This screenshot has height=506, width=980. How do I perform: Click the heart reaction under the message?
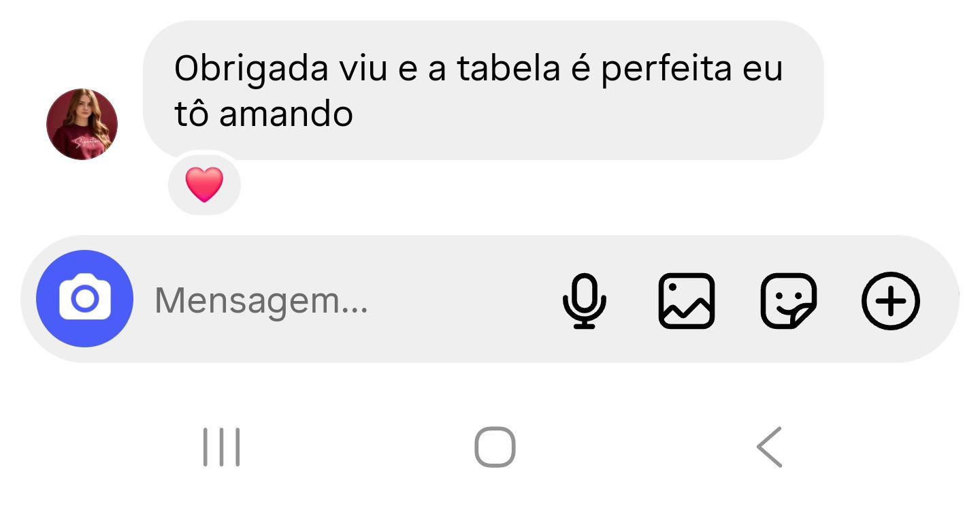(204, 185)
